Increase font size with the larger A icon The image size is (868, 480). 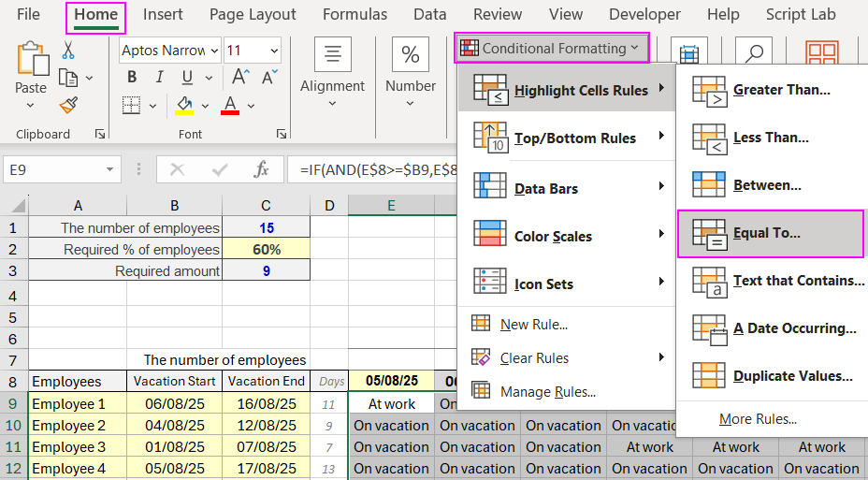240,77
